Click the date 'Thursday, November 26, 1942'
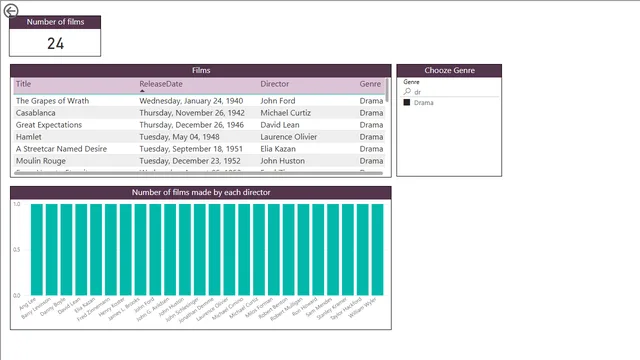Screen dimensions: 640x360 click(192, 113)
